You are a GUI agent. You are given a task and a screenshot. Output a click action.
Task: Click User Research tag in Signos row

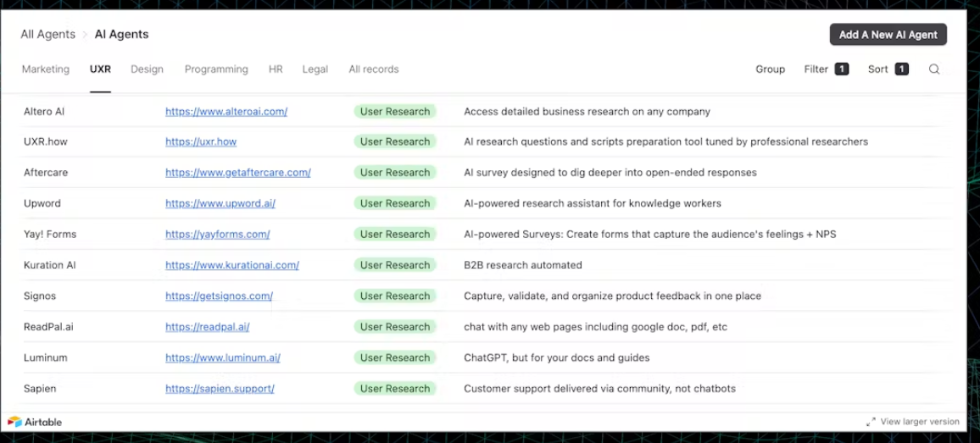[395, 296]
